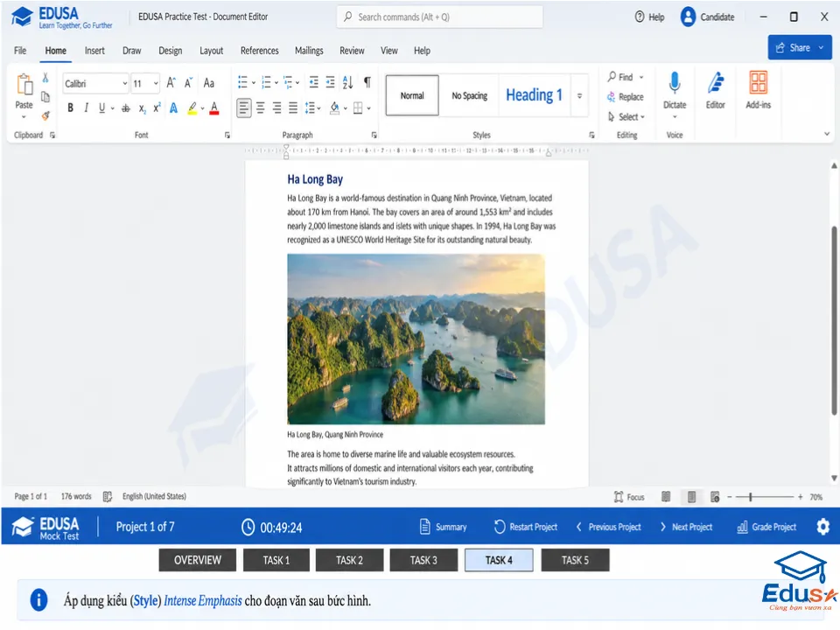Open the Font dialog launcher
This screenshot has height=630, width=840.
(x=227, y=135)
